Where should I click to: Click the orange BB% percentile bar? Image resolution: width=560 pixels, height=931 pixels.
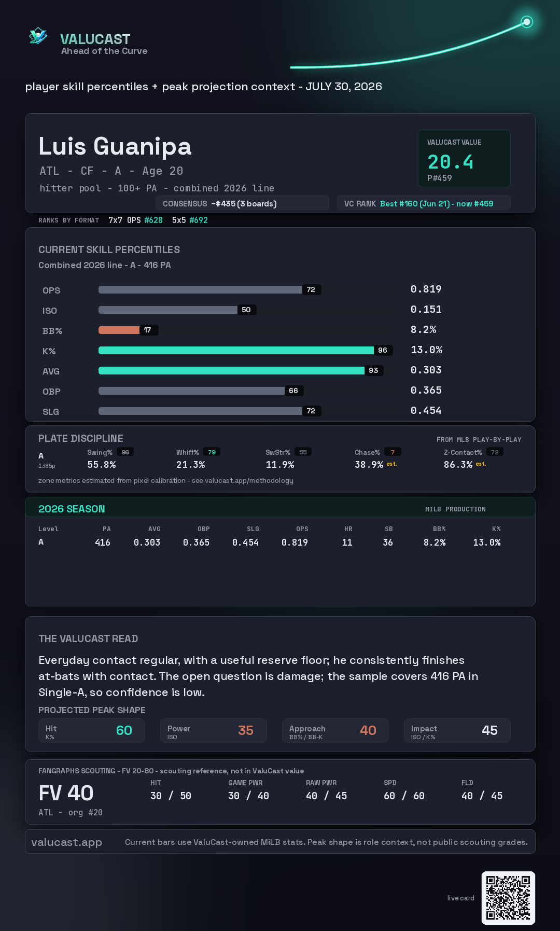[x=119, y=330]
